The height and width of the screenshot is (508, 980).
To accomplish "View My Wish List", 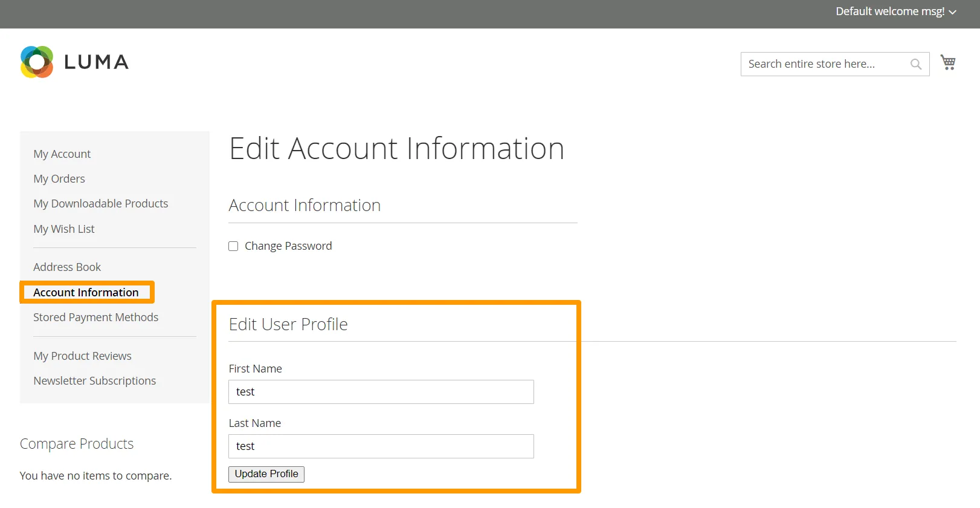I will coord(64,229).
